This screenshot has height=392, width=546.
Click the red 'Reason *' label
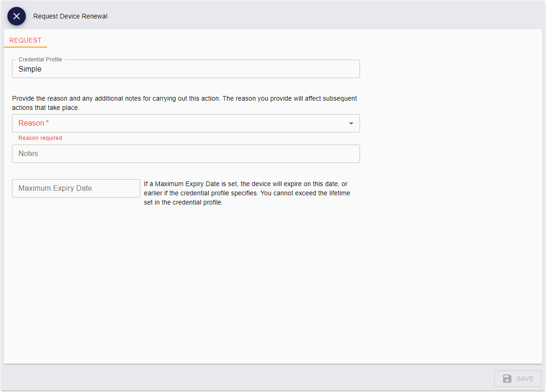coord(31,123)
